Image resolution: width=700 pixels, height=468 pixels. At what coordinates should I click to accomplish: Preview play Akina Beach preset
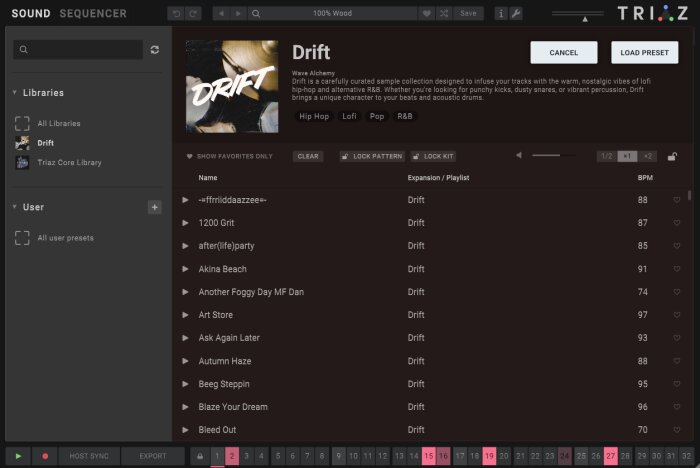pos(185,269)
